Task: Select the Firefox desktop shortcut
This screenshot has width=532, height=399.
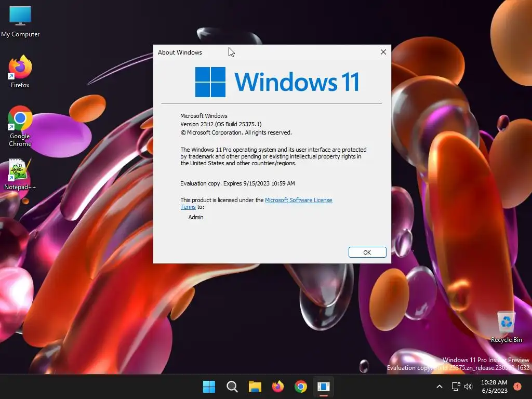Action: [x=20, y=71]
